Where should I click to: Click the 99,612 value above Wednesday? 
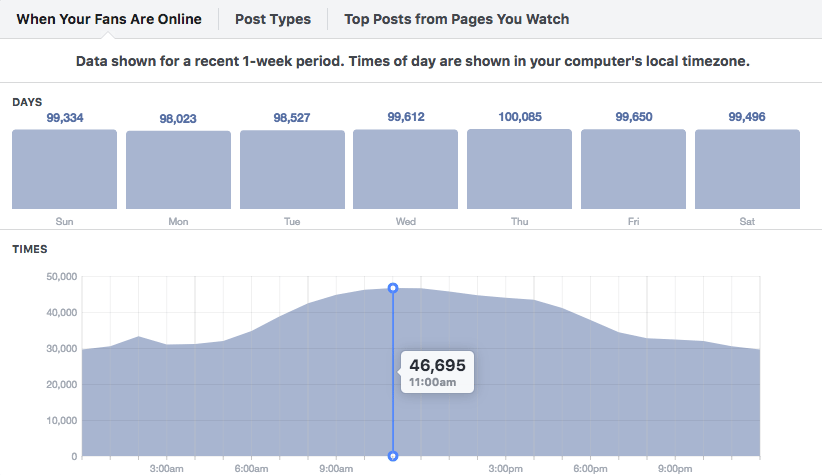(x=406, y=117)
